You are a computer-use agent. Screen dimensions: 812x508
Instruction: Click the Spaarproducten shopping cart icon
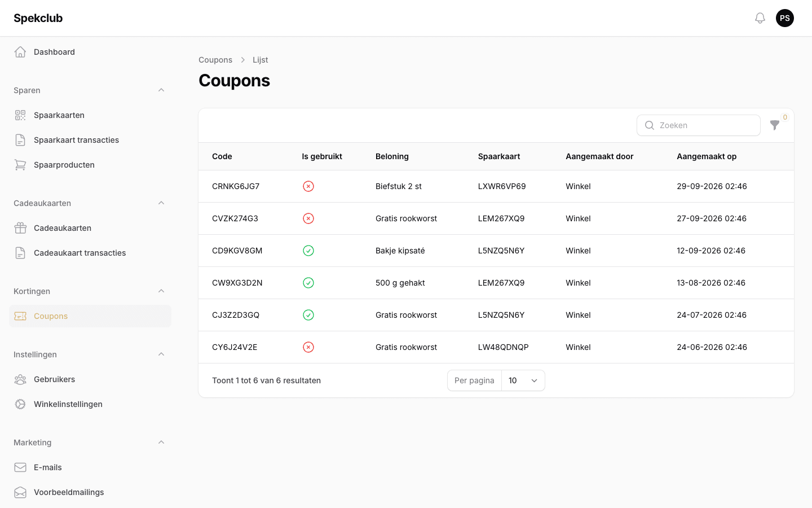(20, 165)
